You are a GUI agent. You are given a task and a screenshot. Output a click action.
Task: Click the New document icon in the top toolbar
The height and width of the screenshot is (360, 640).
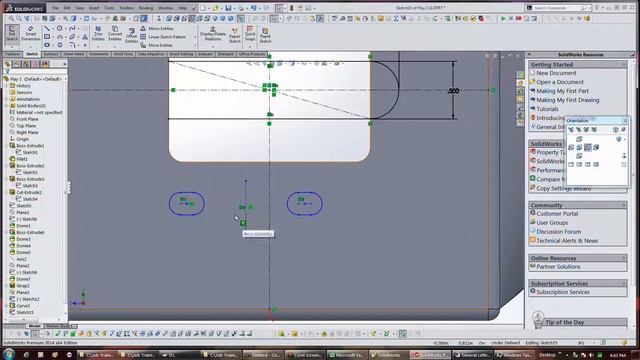click(x=203, y=8)
